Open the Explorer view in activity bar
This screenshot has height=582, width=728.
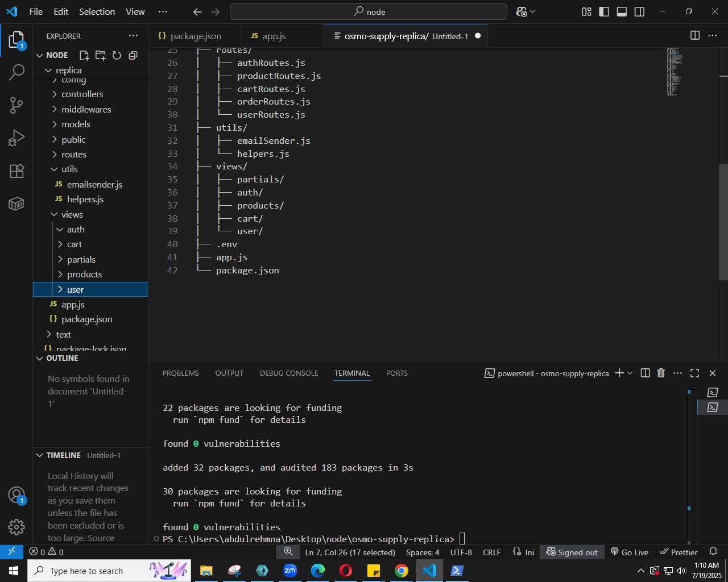click(x=16, y=40)
